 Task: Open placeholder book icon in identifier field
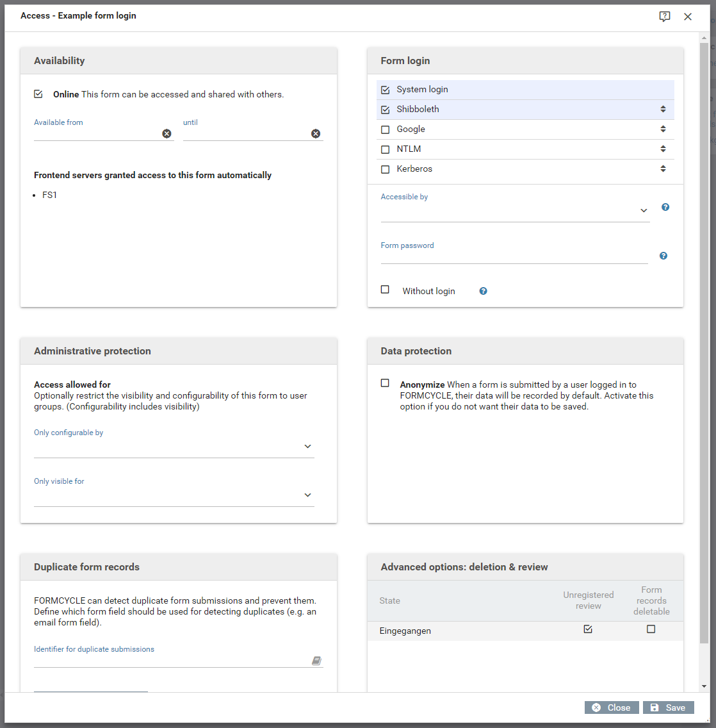tap(316, 661)
